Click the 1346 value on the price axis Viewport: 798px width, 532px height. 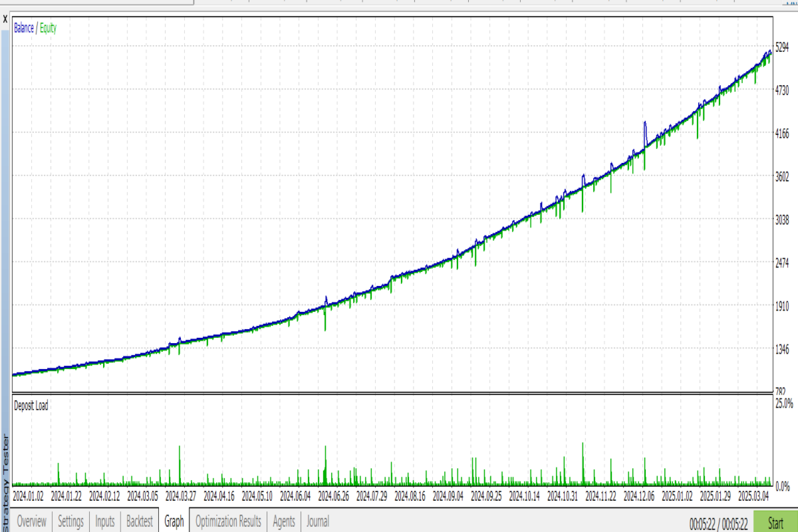point(783,349)
